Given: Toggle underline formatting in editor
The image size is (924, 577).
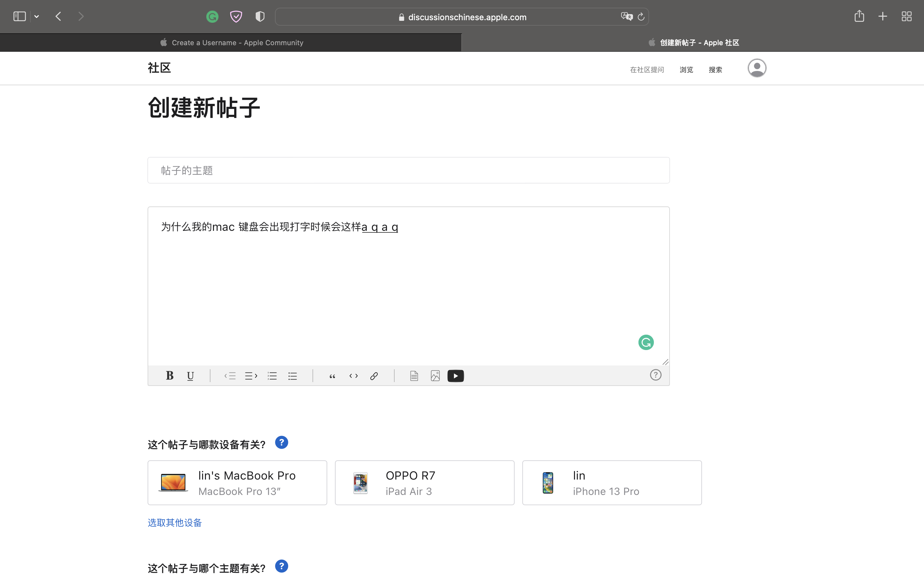Looking at the screenshot, I should click(190, 376).
